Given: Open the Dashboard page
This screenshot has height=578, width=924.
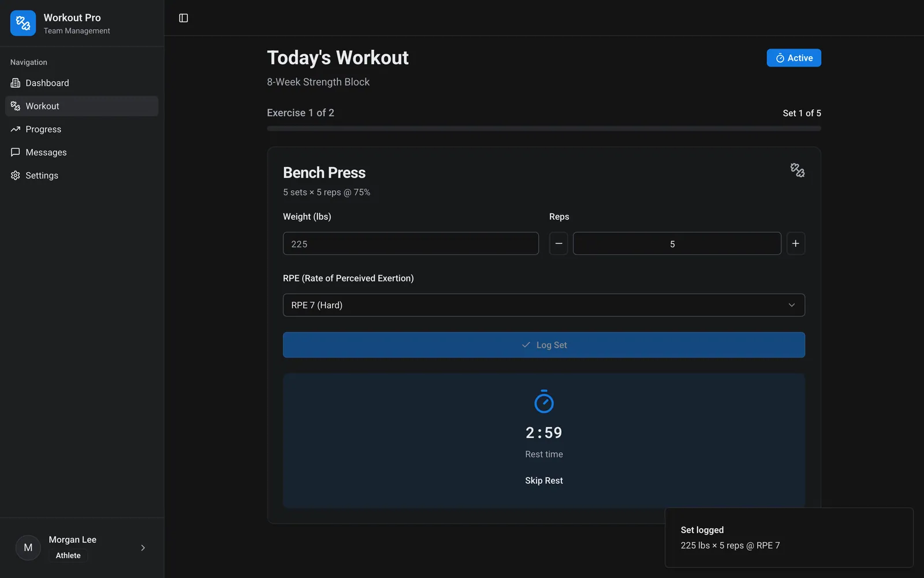Looking at the screenshot, I should click(81, 83).
